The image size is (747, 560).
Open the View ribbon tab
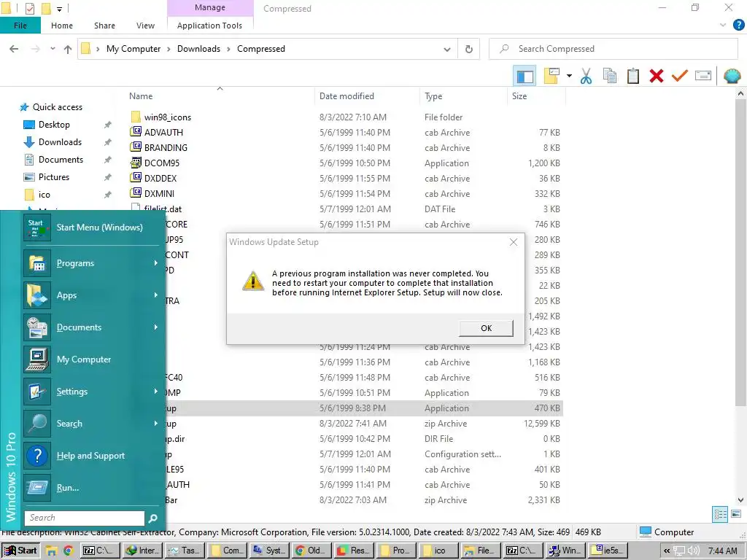(x=145, y=26)
